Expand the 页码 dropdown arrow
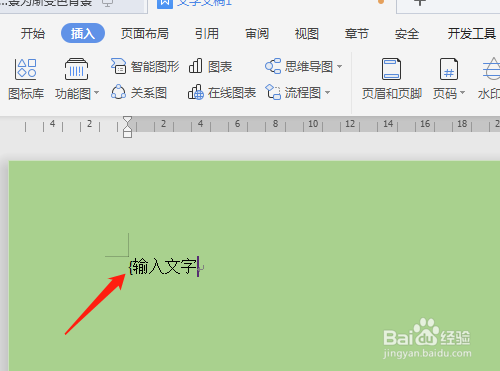 [462, 93]
